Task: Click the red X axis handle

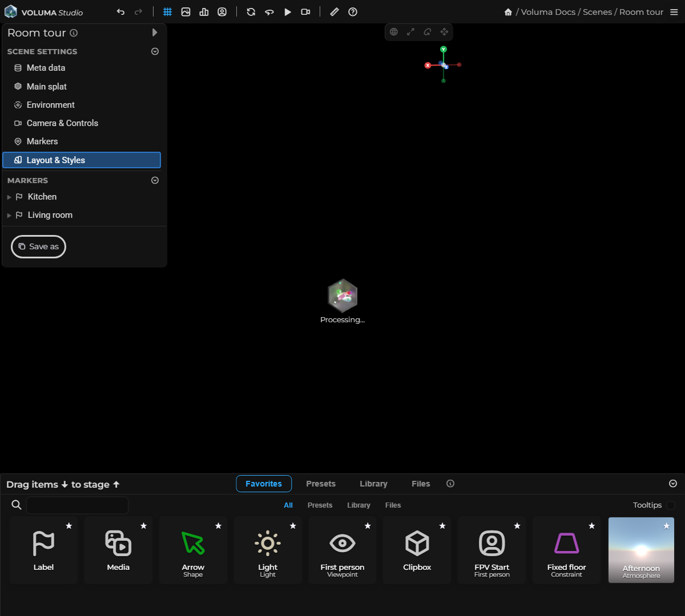Action: tap(428, 66)
